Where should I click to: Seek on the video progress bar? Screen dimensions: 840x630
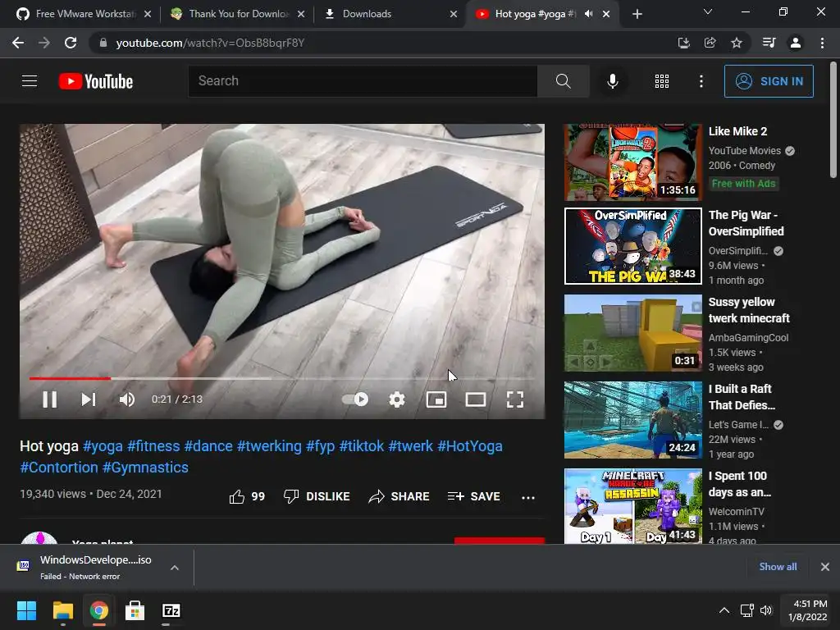click(x=282, y=378)
